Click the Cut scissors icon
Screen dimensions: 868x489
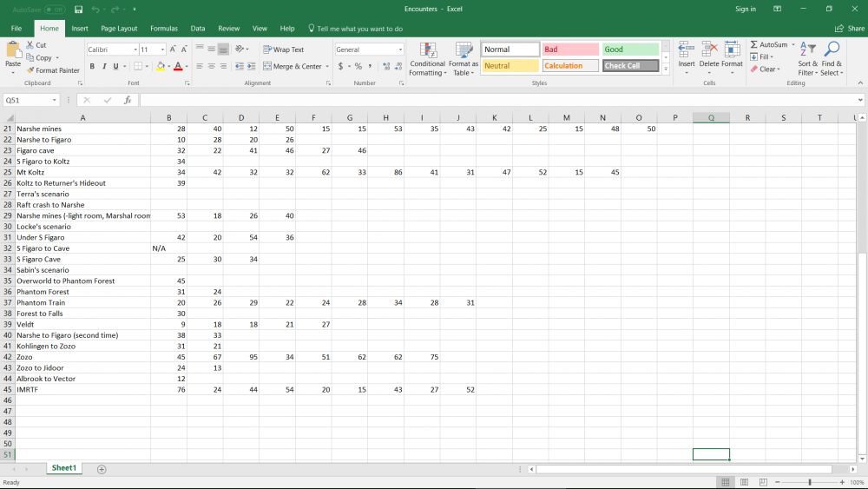tap(30, 45)
